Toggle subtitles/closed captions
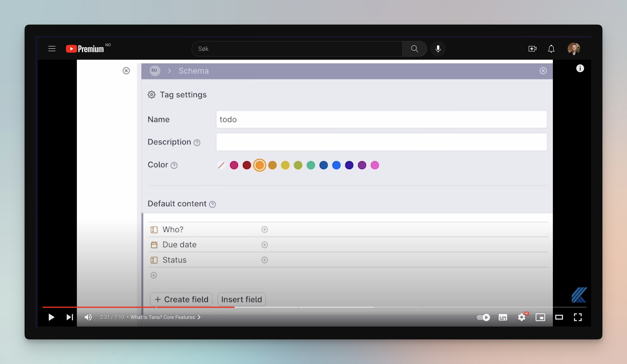Screen dimensions: 627x364 [x=503, y=317]
